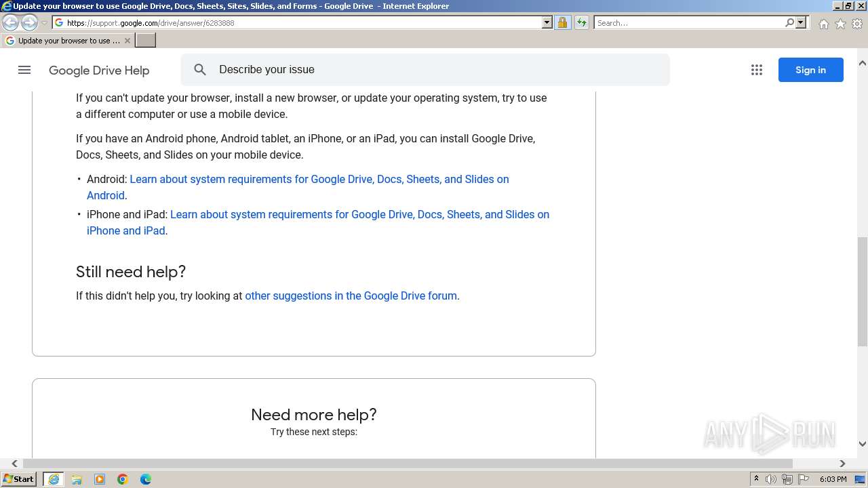Click the scroll left arrow
Image resolution: width=868 pixels, height=488 pixels.
[14, 464]
